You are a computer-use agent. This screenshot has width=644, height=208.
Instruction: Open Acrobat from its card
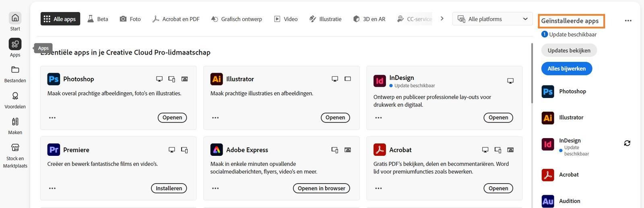coord(498,188)
